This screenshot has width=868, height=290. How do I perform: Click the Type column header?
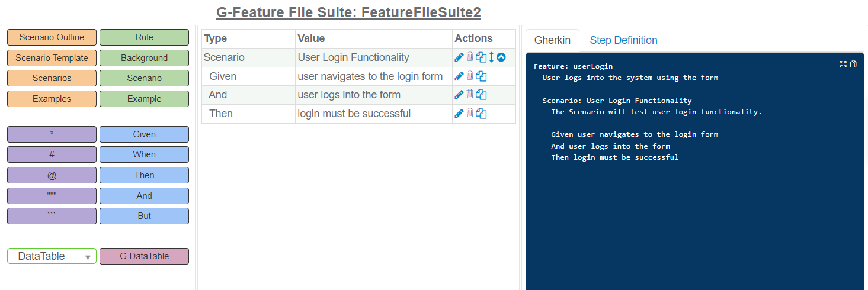pyautogui.click(x=248, y=38)
